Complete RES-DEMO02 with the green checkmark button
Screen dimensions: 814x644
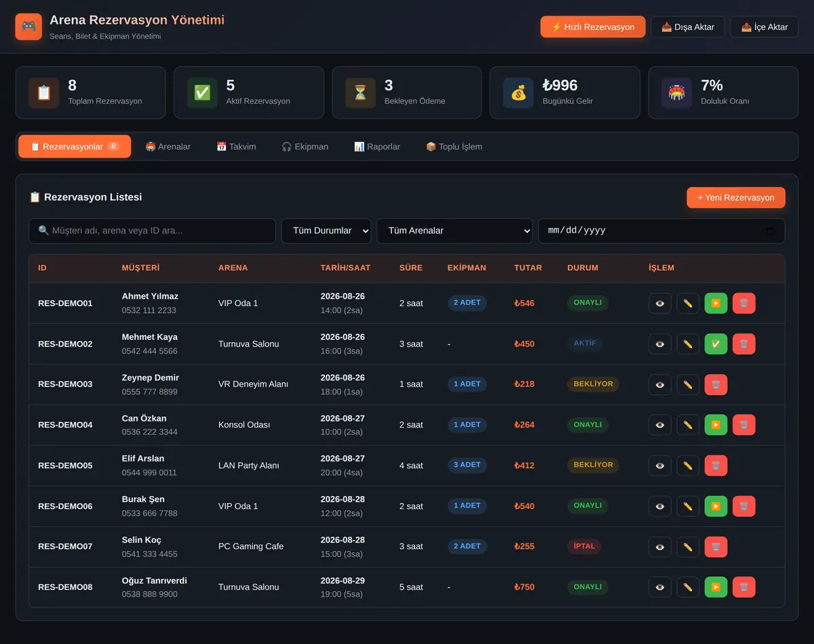(716, 344)
